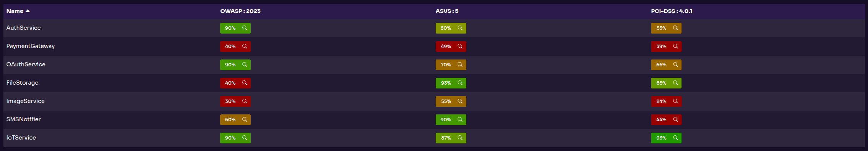This screenshot has width=868, height=151.
Task: Sort by ASVS:5 column header
Action: [x=447, y=11]
